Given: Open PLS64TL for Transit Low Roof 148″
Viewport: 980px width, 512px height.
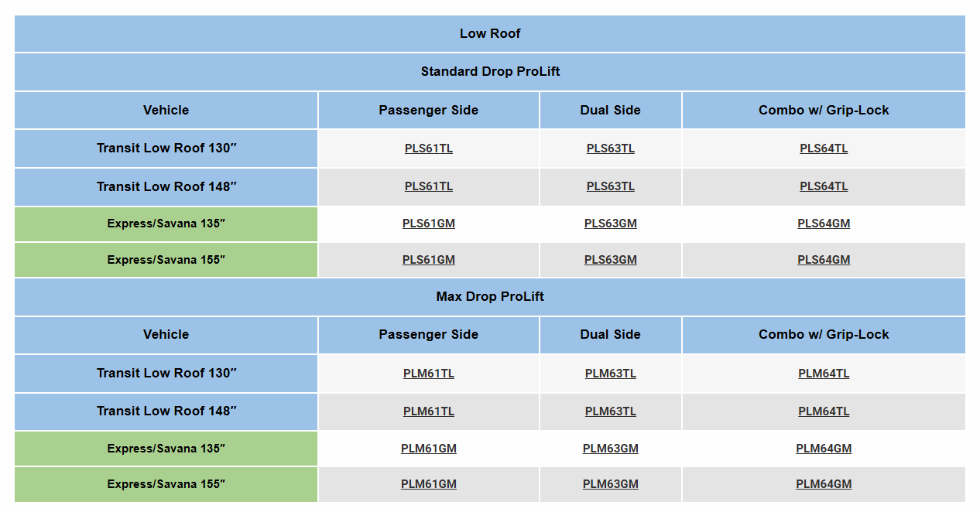Looking at the screenshot, I should [824, 186].
